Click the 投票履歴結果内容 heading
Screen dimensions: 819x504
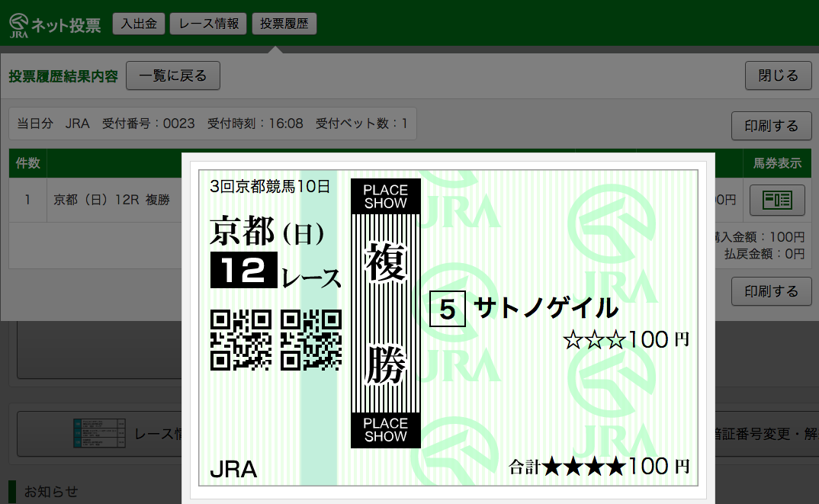[63, 76]
